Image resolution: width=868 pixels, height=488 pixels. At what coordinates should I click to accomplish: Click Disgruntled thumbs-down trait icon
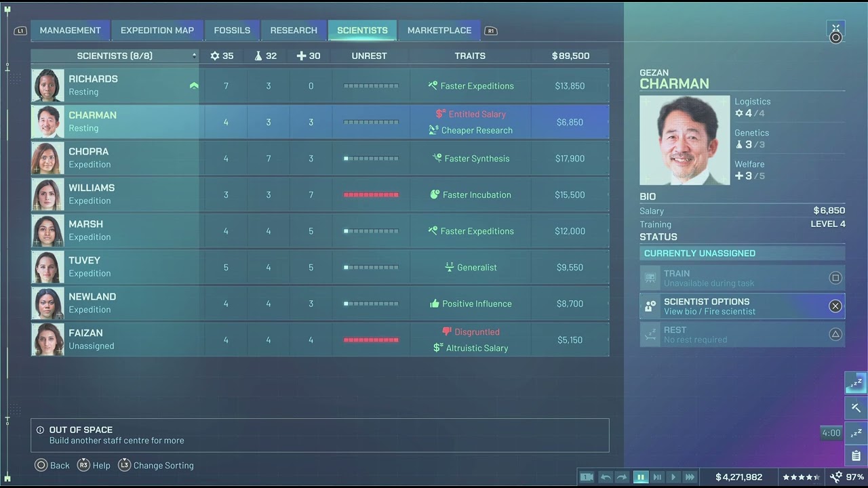click(447, 332)
